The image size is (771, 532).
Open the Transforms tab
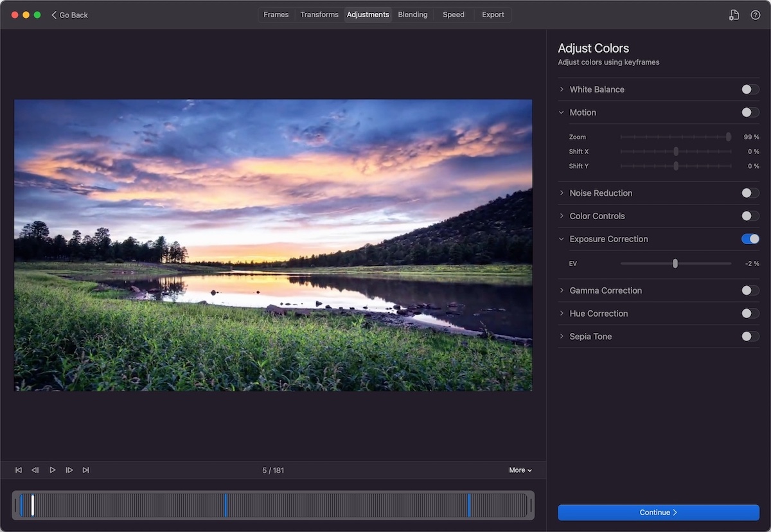pos(319,15)
